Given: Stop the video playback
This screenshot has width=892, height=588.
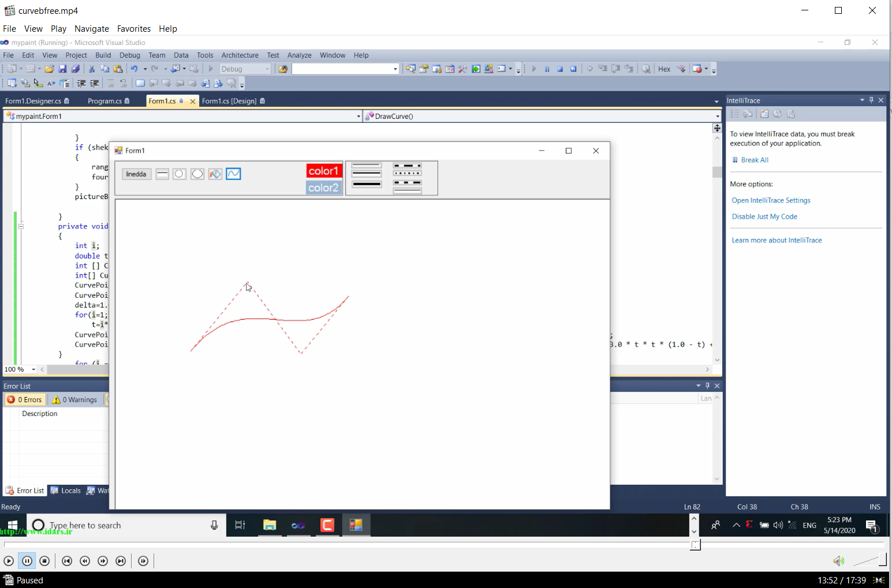Looking at the screenshot, I should (x=44, y=561).
